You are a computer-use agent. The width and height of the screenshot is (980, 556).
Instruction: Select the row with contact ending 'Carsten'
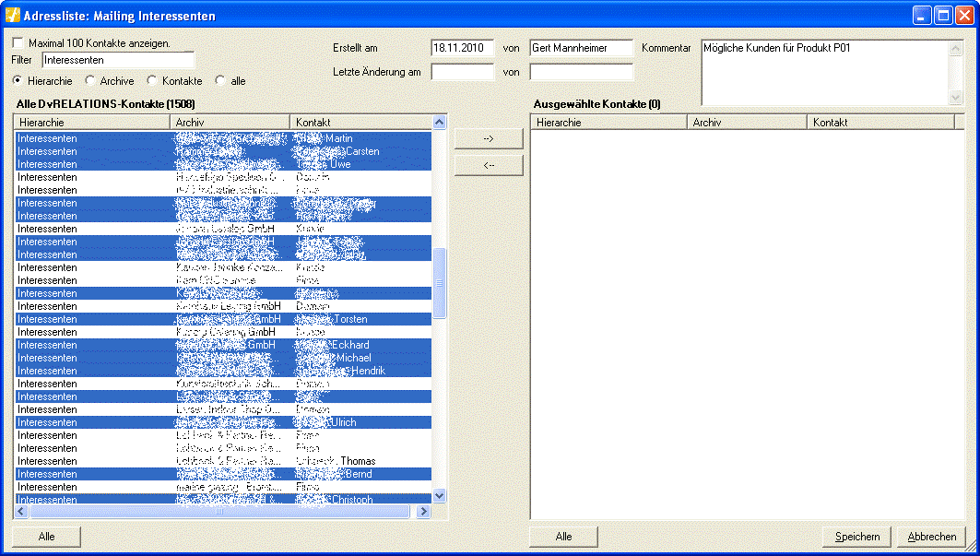[223, 151]
